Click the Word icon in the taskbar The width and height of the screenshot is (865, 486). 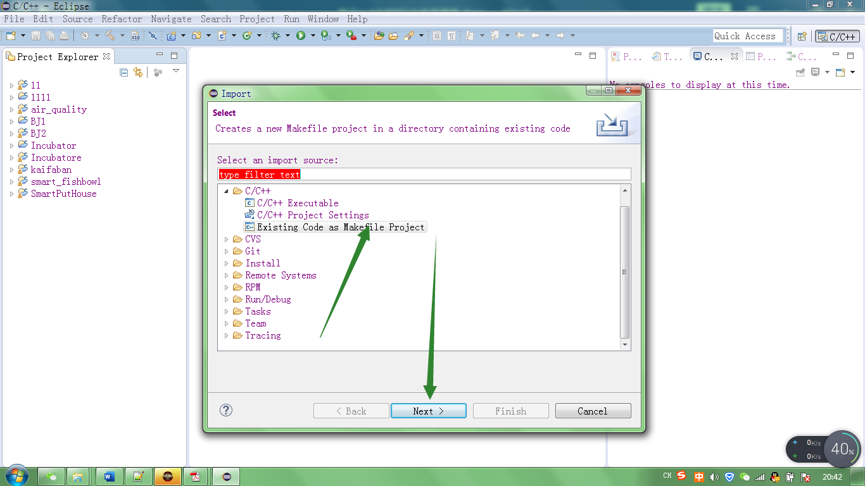point(109,477)
